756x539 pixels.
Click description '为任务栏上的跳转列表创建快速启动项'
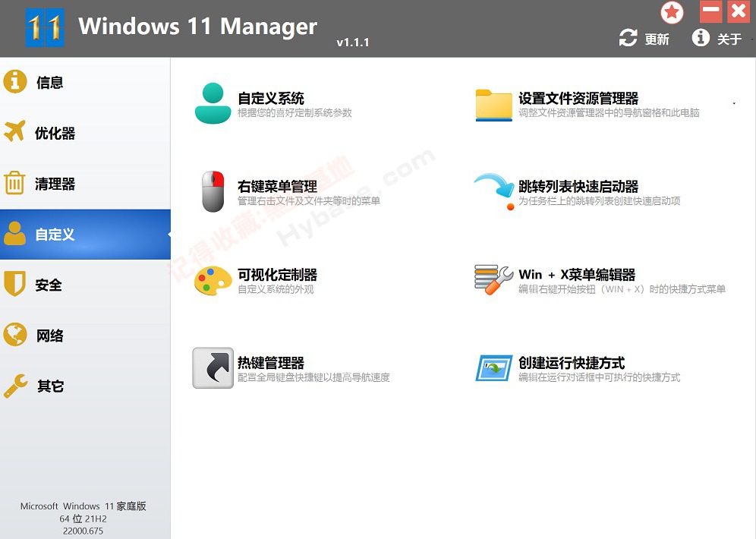(600, 200)
